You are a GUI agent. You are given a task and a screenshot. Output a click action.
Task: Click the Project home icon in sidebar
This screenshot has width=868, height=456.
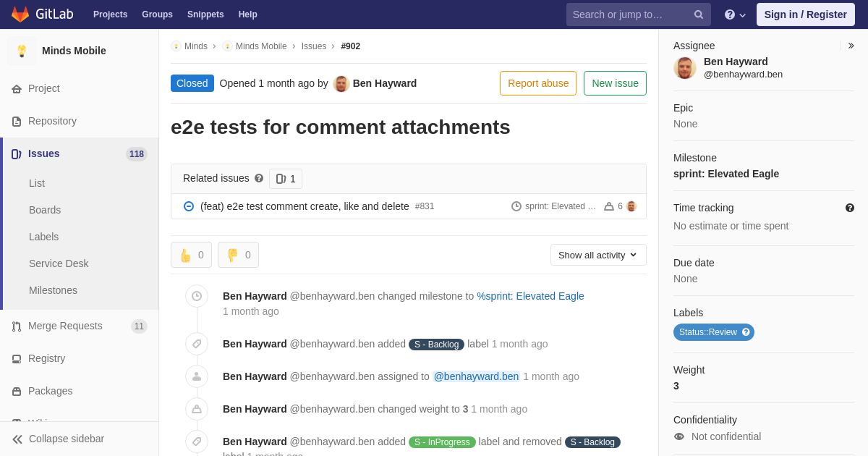pos(17,89)
